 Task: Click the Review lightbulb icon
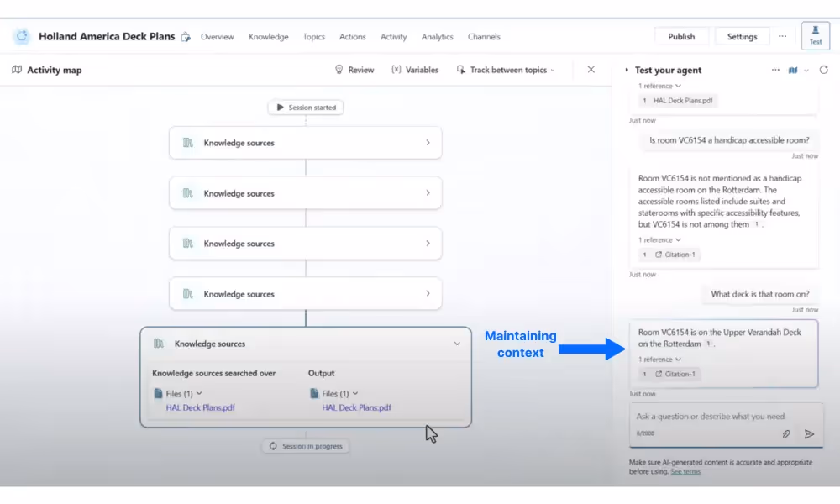(x=339, y=70)
